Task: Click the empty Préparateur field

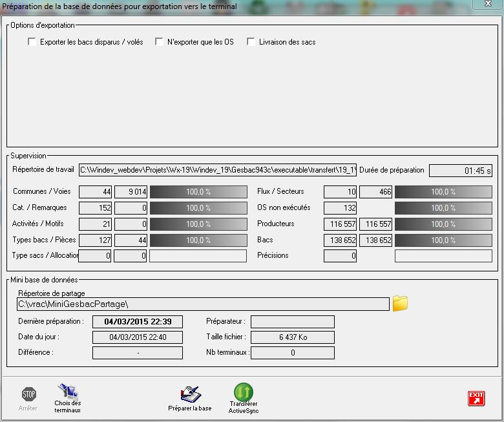Action: (292, 322)
